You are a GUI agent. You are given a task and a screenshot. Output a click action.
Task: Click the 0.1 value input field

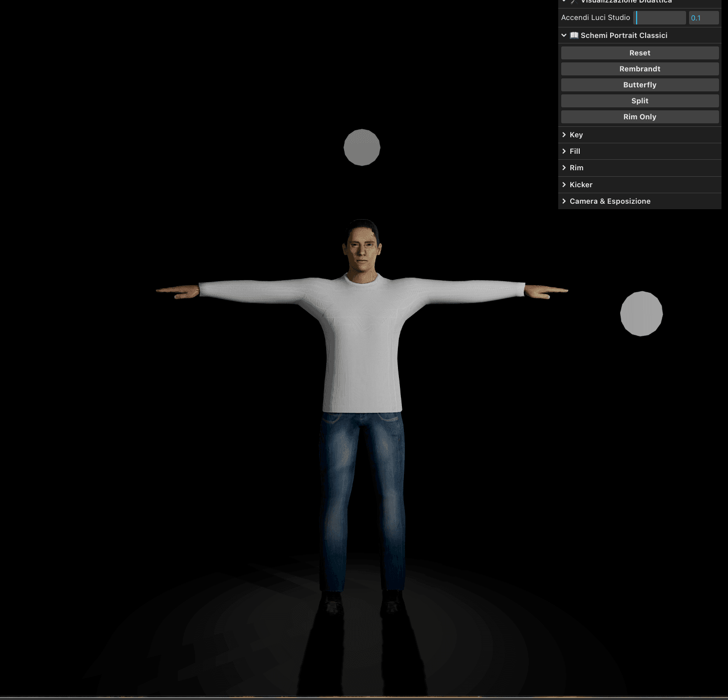pos(704,18)
